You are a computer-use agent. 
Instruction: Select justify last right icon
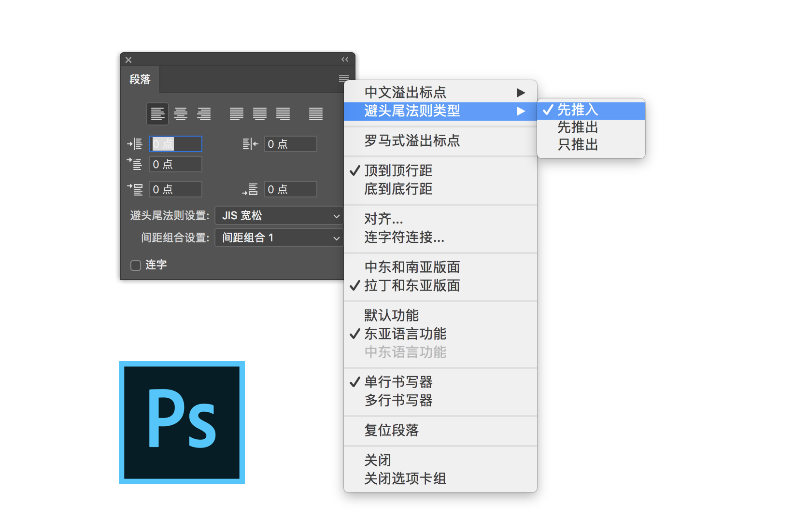(283, 114)
